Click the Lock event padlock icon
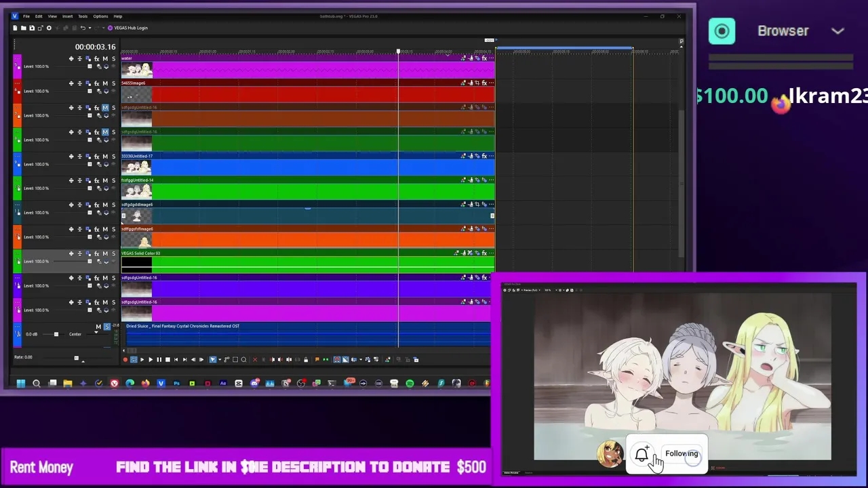 point(306,359)
